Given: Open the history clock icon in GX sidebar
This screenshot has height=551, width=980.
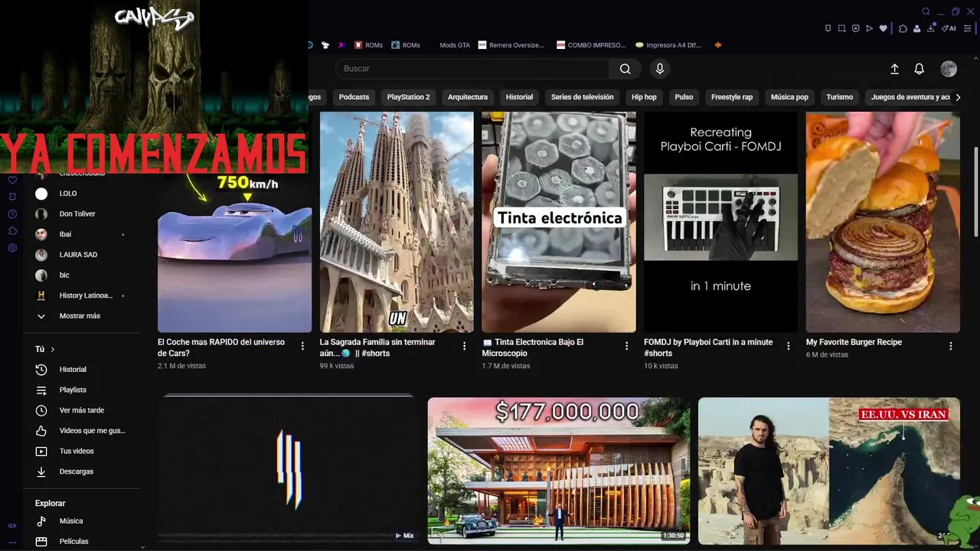Looking at the screenshot, I should pyautogui.click(x=12, y=214).
